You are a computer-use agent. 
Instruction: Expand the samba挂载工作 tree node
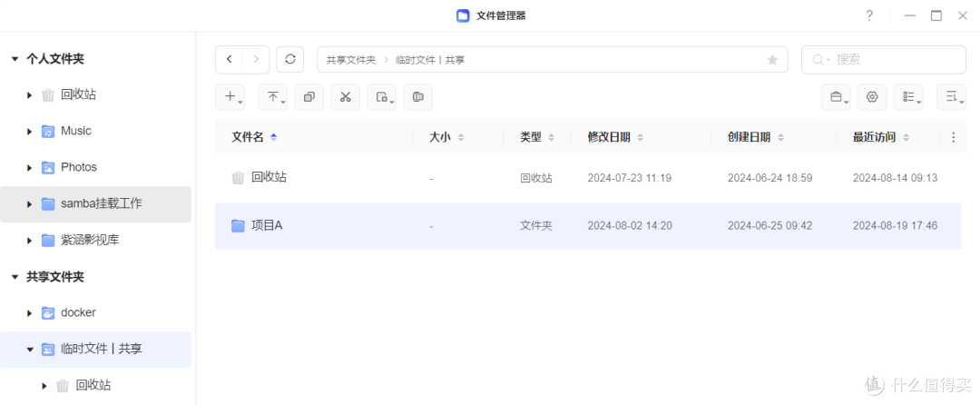pyautogui.click(x=29, y=204)
